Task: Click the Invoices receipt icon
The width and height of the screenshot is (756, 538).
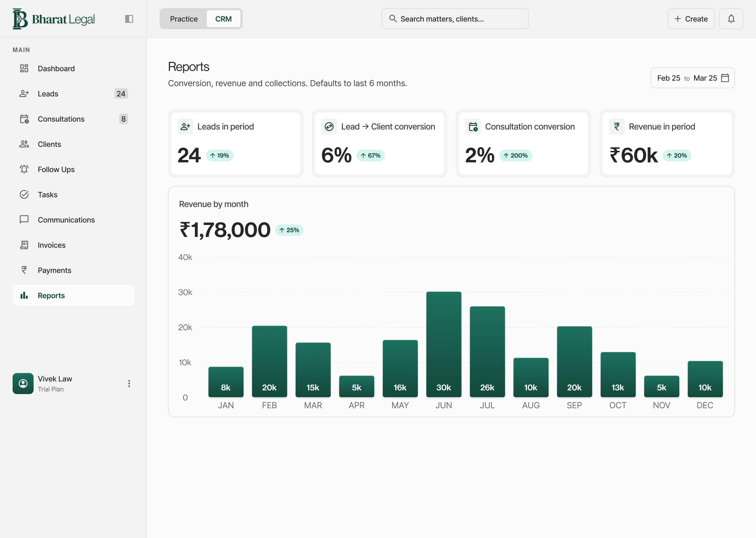Action: coord(24,245)
